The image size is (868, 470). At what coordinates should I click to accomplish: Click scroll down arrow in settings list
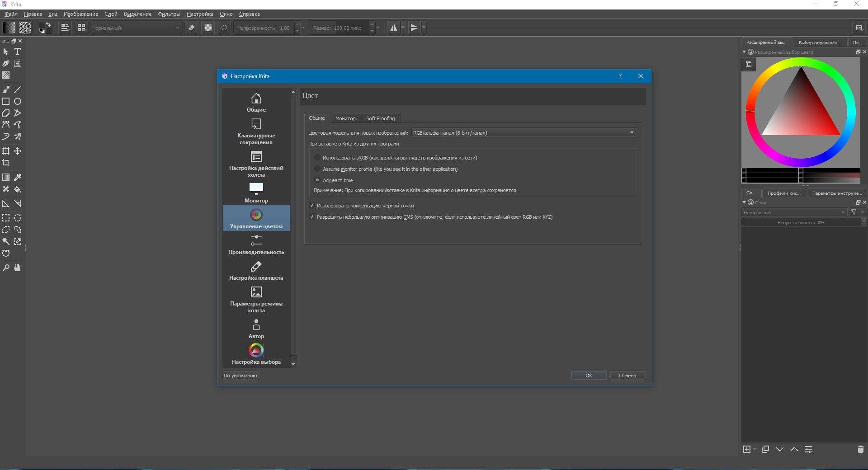293,364
